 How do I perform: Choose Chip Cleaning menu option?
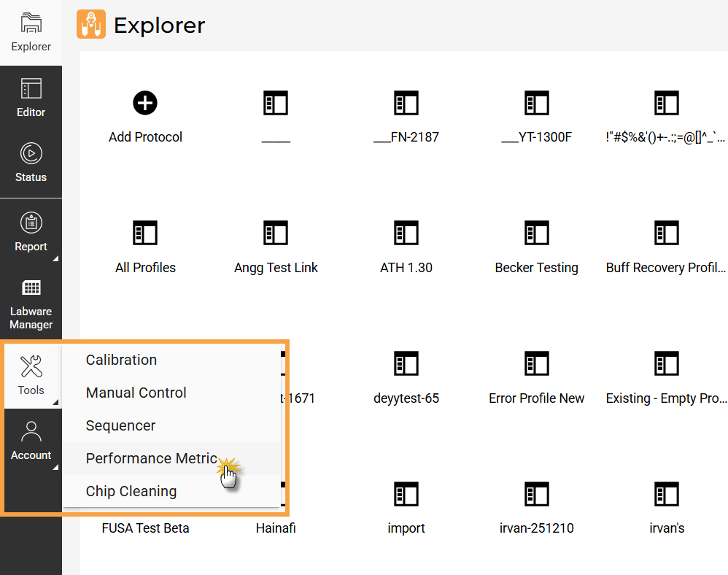pyautogui.click(x=131, y=491)
